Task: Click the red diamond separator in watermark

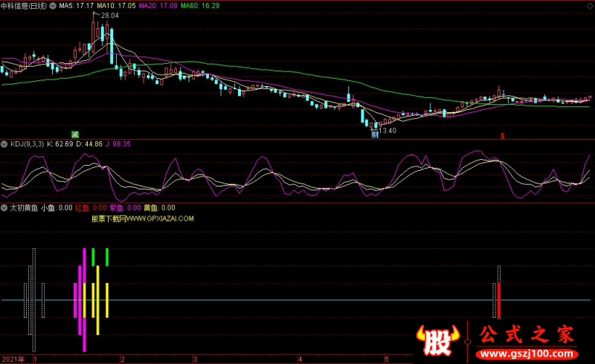Action: (468, 342)
